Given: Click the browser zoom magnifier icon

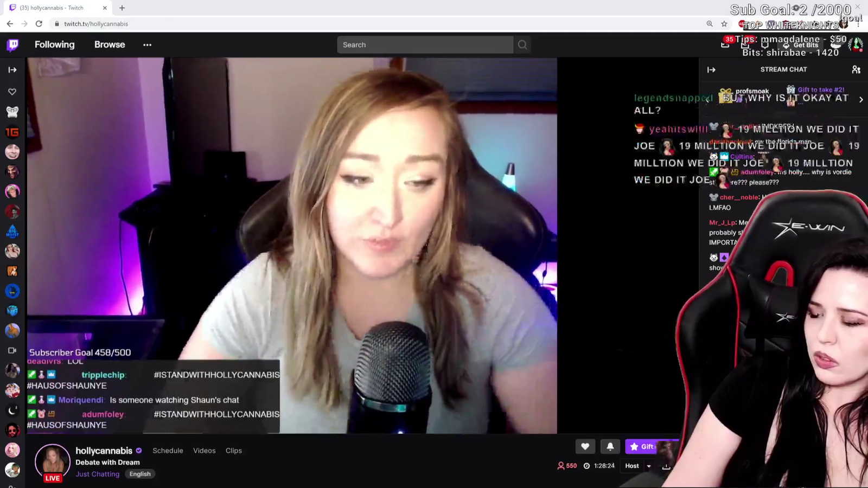Looking at the screenshot, I should click(710, 24).
